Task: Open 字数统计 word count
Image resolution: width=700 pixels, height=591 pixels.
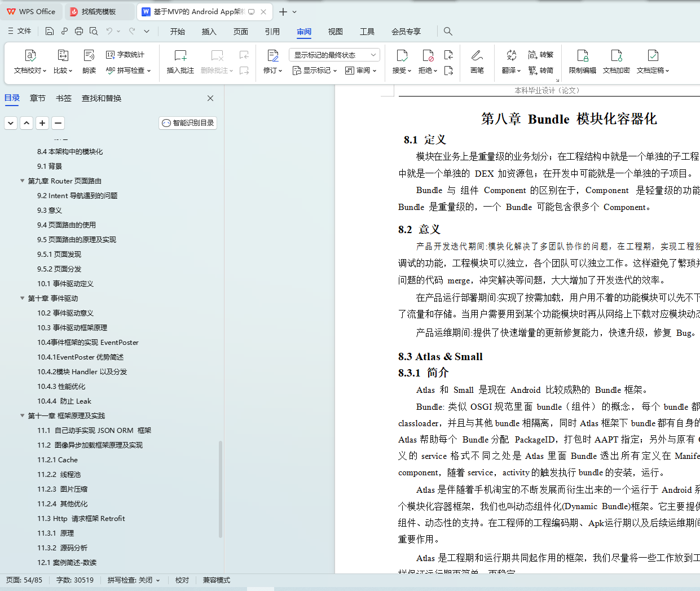Action: [125, 55]
